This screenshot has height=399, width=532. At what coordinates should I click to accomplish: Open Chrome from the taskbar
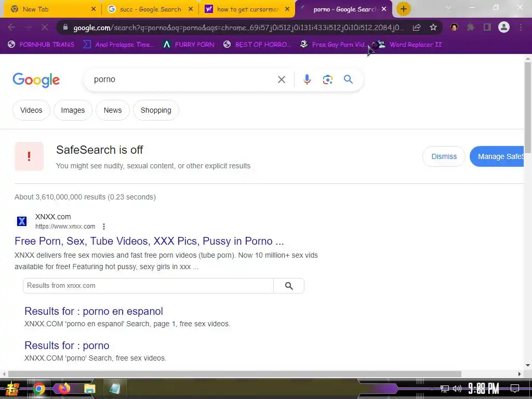[38, 389]
